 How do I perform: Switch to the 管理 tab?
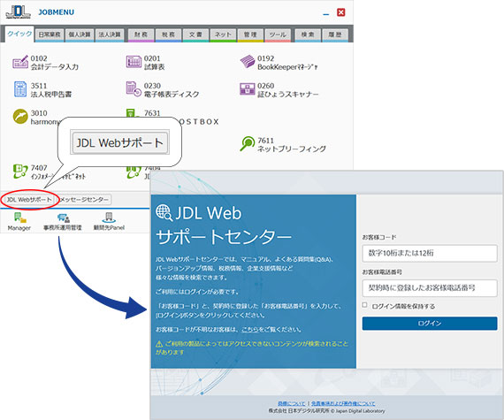pyautogui.click(x=250, y=34)
